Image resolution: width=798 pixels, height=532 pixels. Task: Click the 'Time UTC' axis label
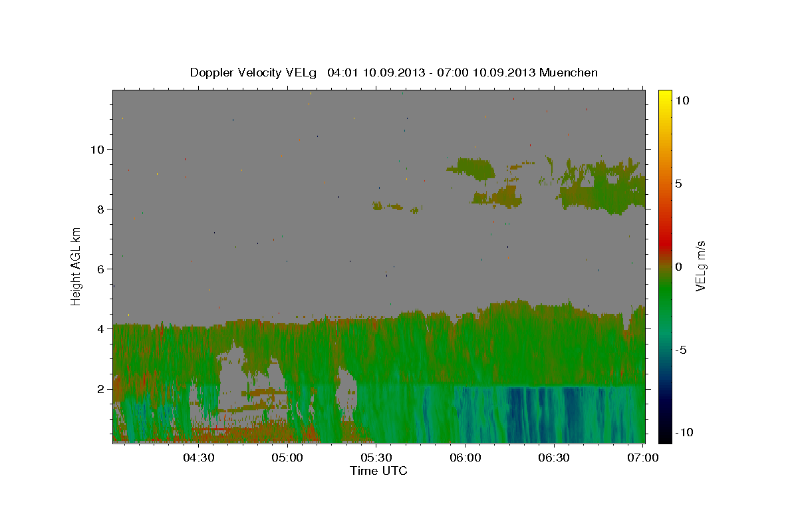[378, 471]
